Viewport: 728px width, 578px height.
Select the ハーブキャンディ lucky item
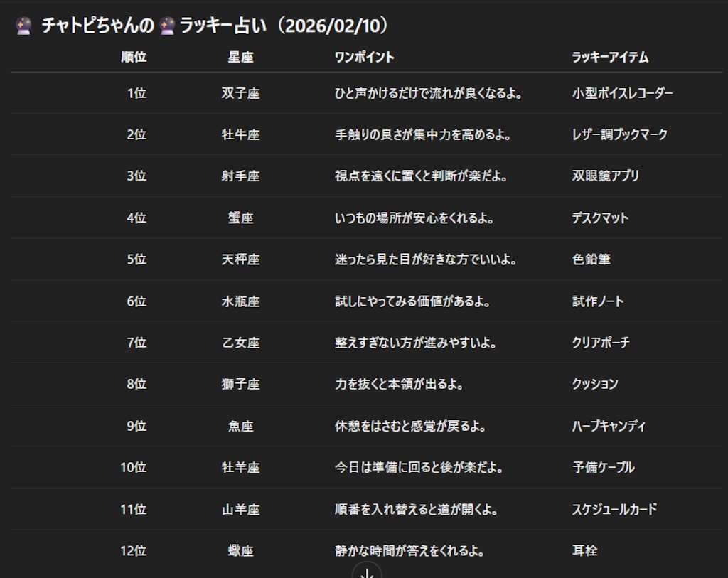click(x=609, y=426)
